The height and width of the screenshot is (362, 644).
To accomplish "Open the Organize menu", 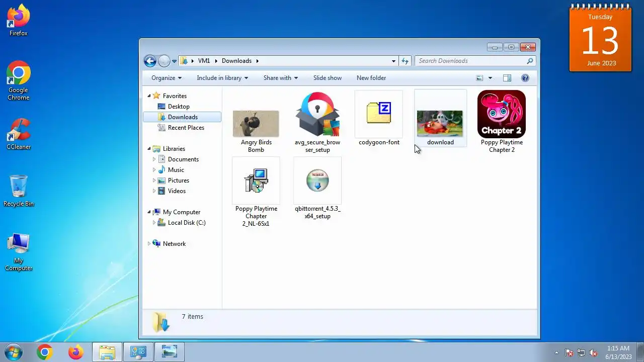I will [x=167, y=78].
